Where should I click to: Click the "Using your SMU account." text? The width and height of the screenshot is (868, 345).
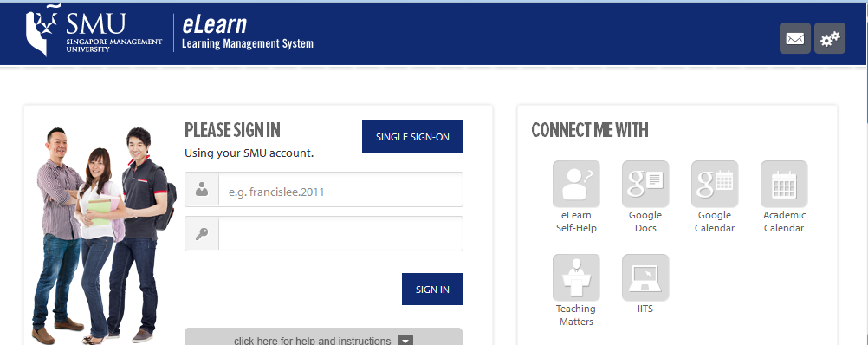point(249,153)
